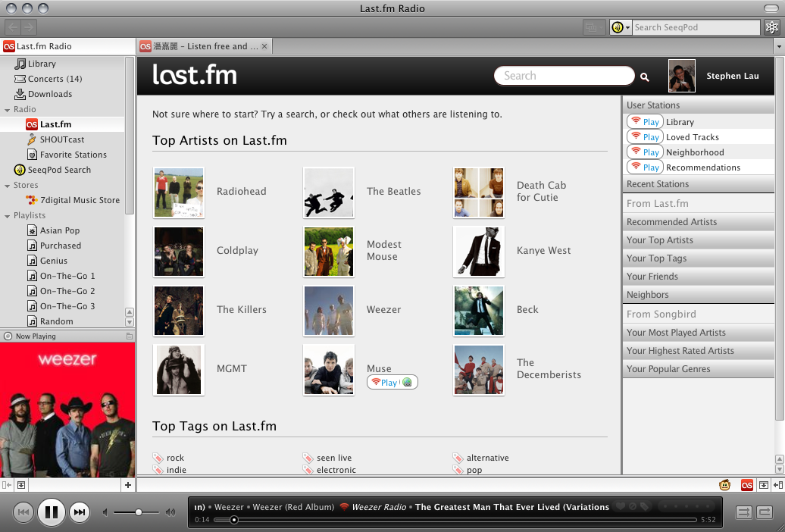Open SeeqPod Search in sidebar
The width and height of the screenshot is (785, 532).
[52, 170]
